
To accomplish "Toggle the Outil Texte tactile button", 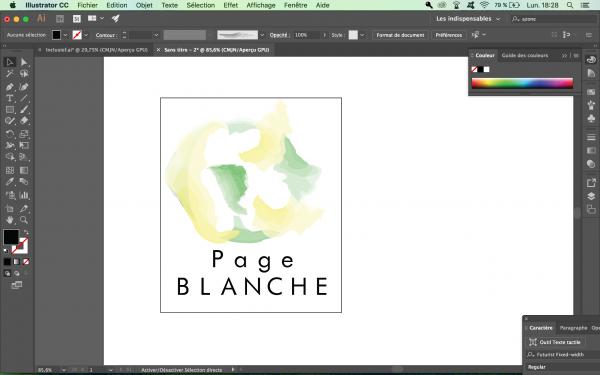I will pos(555,342).
